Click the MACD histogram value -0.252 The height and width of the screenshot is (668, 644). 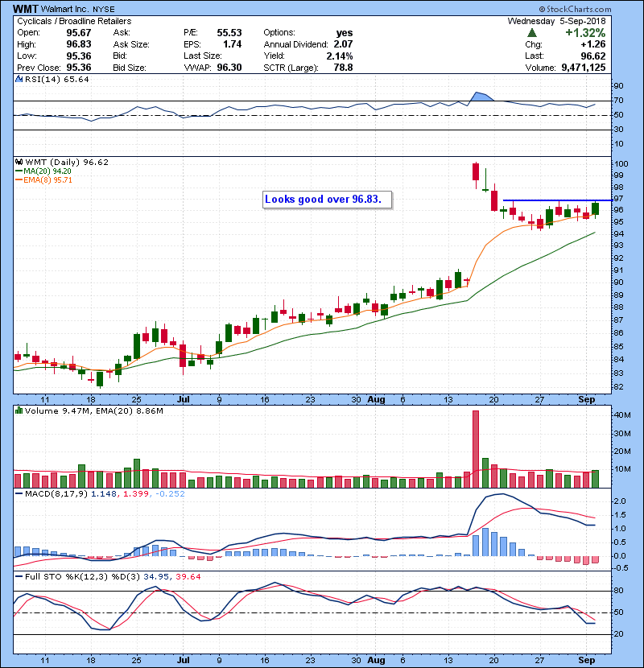point(170,494)
